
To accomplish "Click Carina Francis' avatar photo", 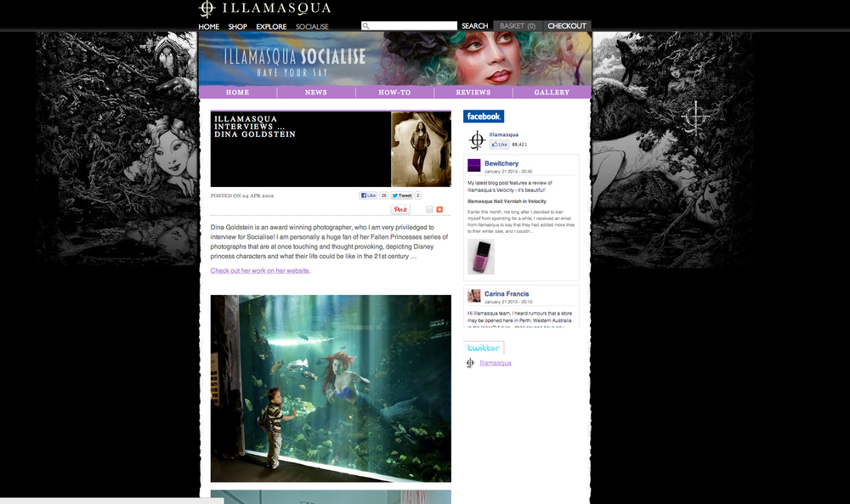I will pyautogui.click(x=474, y=296).
